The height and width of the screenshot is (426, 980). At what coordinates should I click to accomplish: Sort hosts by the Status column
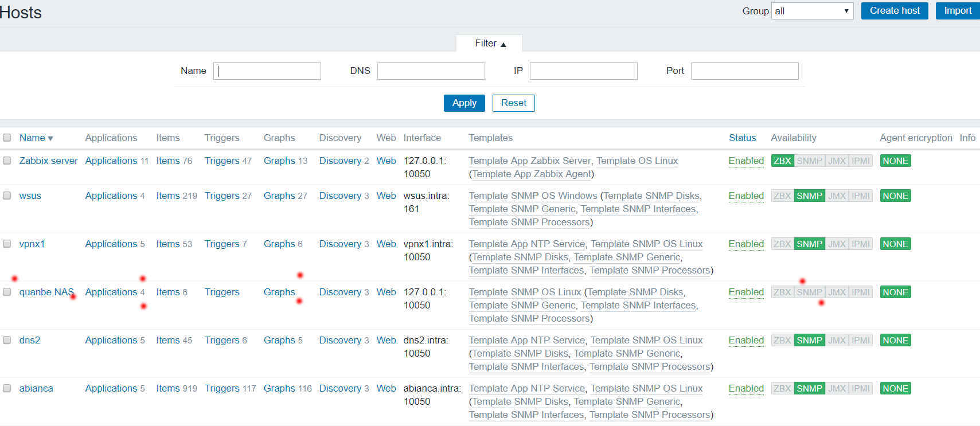point(742,138)
